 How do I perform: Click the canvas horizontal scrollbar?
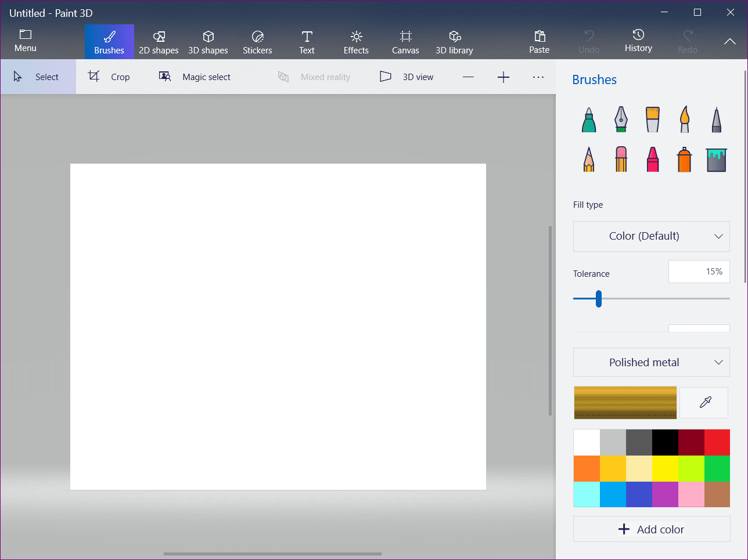coord(272,554)
